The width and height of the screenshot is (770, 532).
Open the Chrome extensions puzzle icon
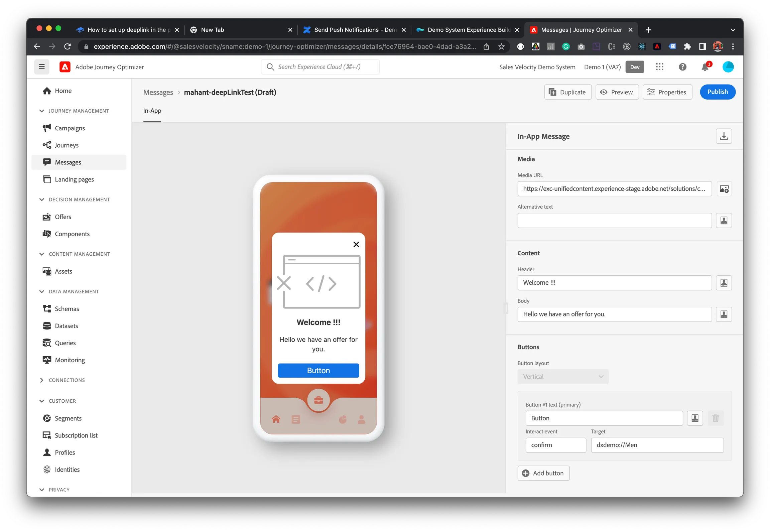(687, 46)
